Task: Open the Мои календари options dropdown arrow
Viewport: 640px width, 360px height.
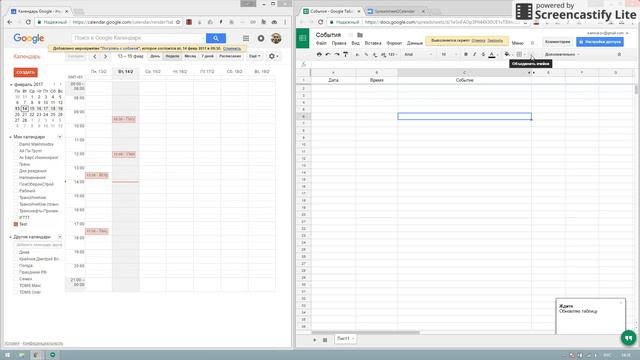Action: coord(60,137)
